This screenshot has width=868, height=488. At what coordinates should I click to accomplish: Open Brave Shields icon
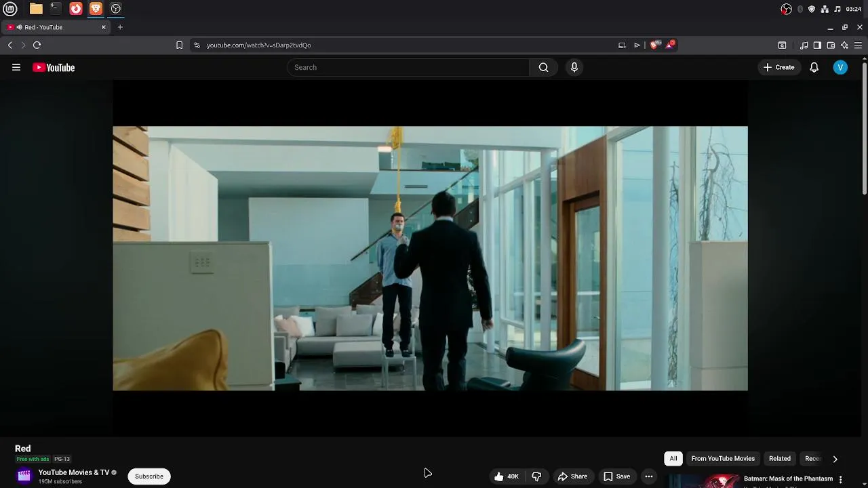[x=654, y=45]
